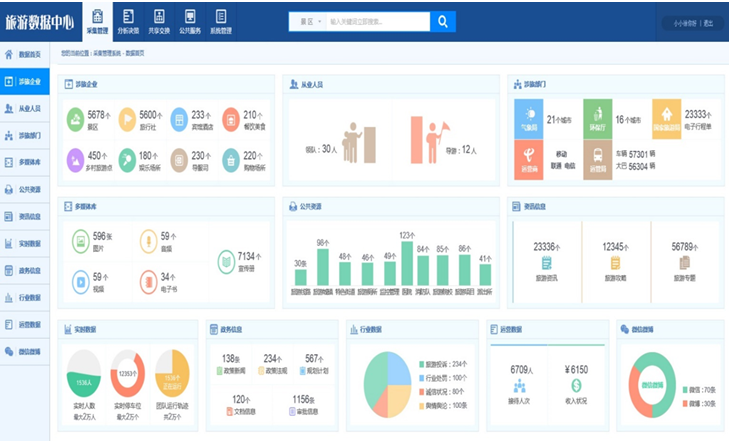Switch to the 分析决策 top tab
729x441 pixels.
point(129,21)
